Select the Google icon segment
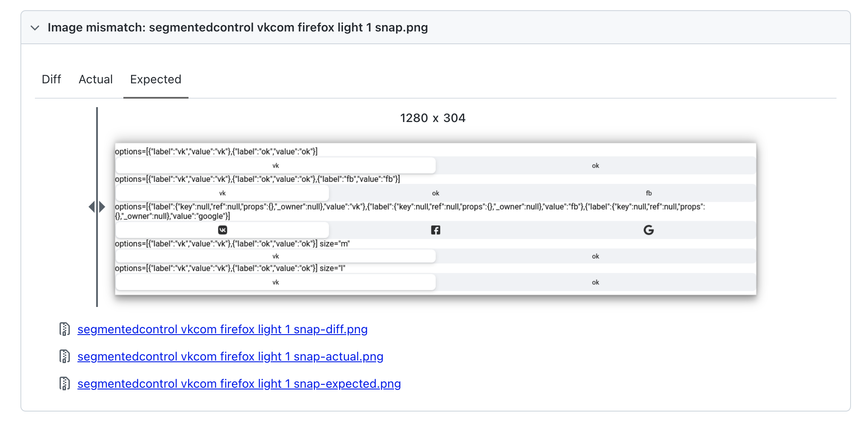Image resolution: width=868 pixels, height=426 pixels. [649, 230]
